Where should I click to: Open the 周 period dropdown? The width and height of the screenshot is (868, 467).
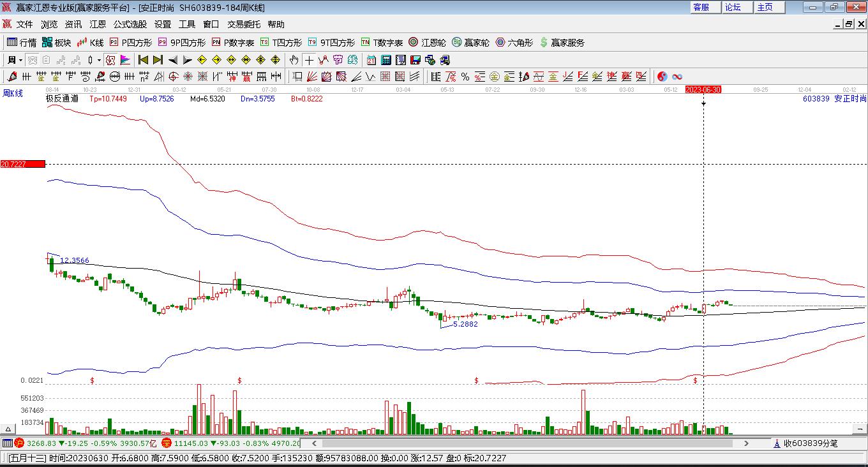coord(15,60)
